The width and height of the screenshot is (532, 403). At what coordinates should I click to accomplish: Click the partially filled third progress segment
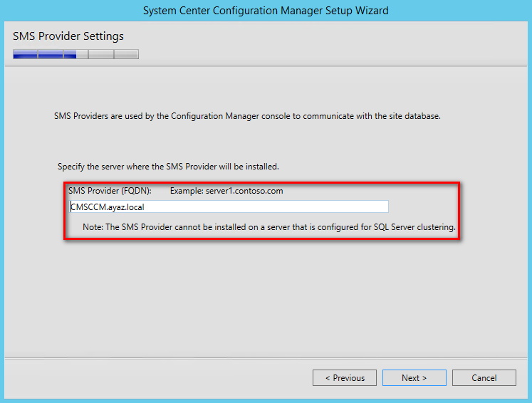point(75,54)
